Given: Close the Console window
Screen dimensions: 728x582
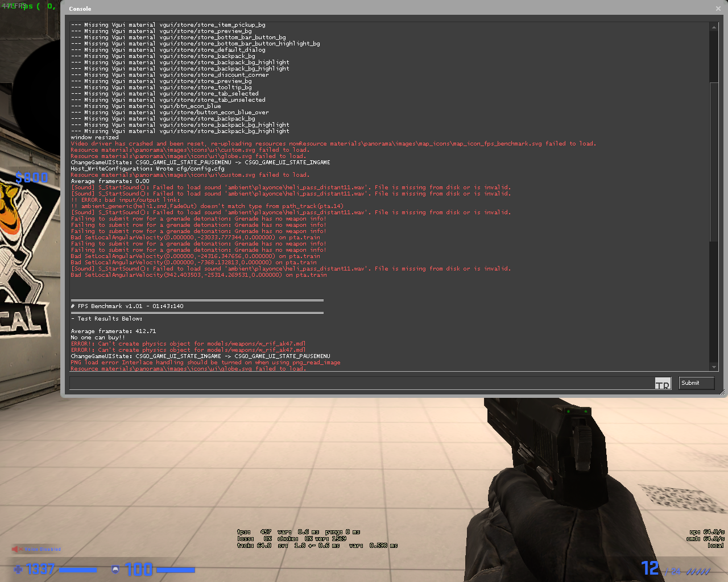Looking at the screenshot, I should pyautogui.click(x=718, y=9).
